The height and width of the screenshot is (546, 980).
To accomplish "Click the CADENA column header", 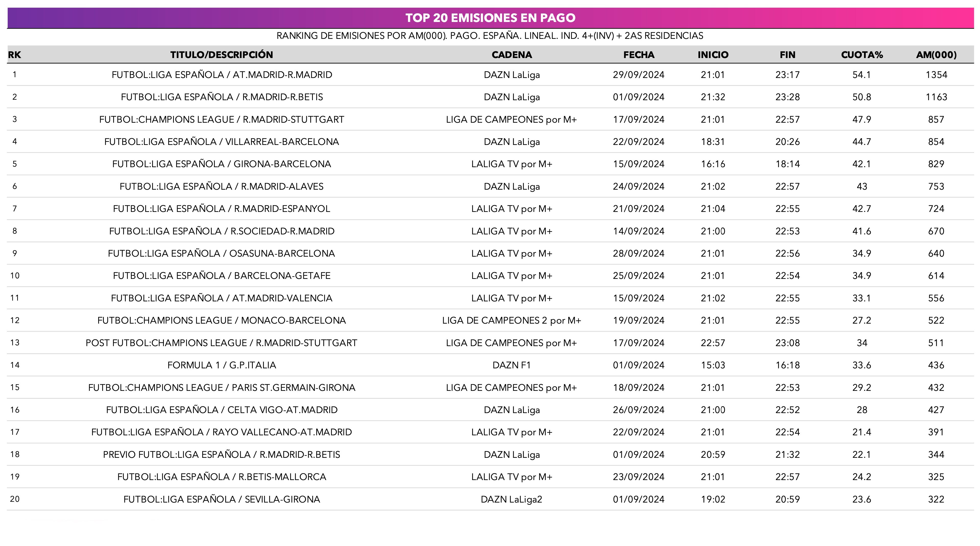I will [x=511, y=55].
